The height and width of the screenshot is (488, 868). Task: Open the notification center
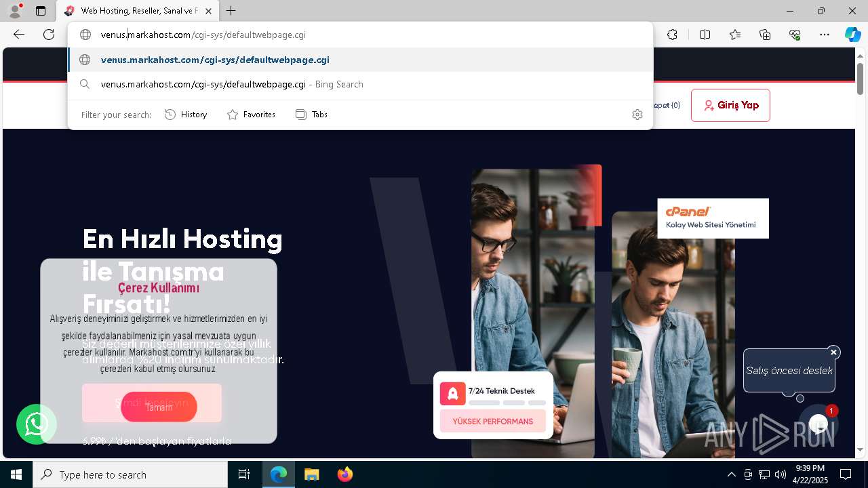click(846, 474)
